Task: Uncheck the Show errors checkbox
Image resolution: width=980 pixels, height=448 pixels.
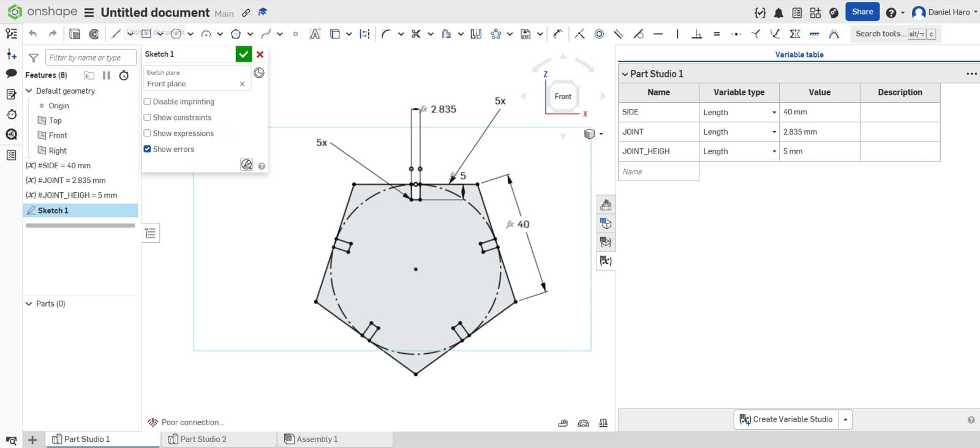Action: click(147, 149)
